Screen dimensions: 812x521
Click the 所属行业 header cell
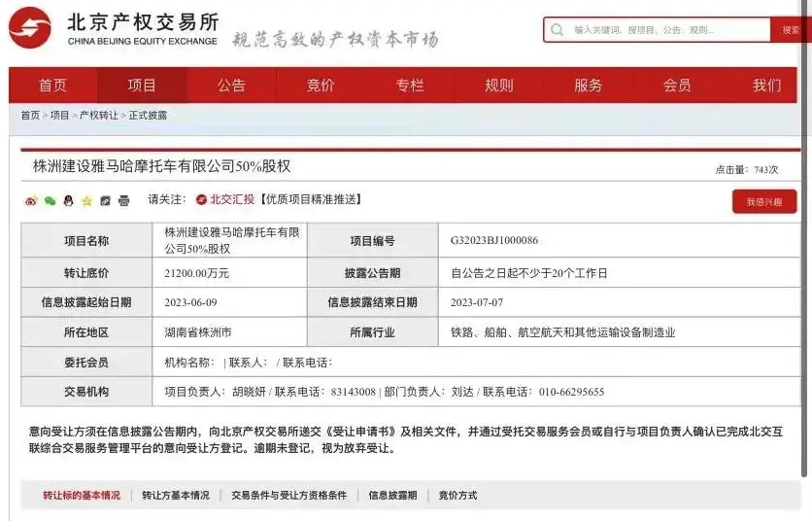click(372, 332)
